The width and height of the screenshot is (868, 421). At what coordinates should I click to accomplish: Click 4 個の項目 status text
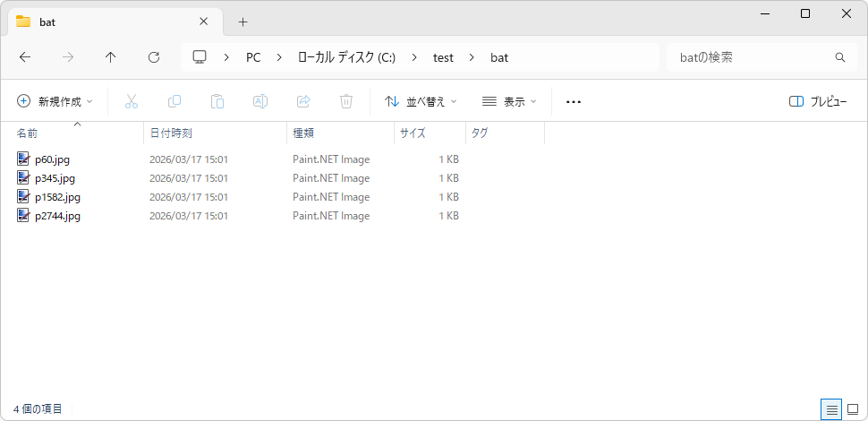(x=38, y=409)
